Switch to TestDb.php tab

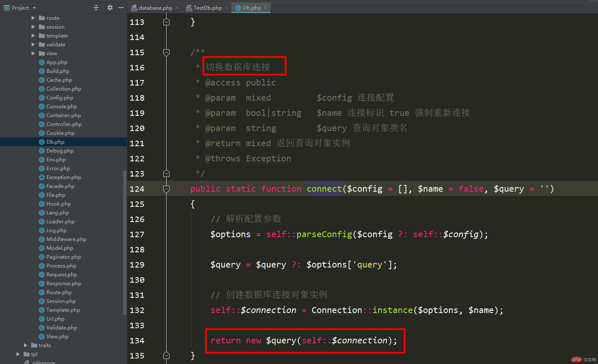click(x=207, y=8)
